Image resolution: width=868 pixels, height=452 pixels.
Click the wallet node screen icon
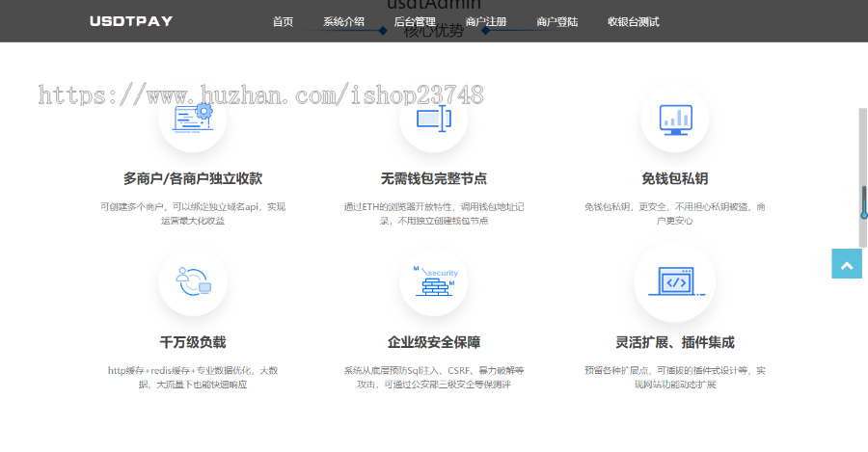tap(434, 119)
